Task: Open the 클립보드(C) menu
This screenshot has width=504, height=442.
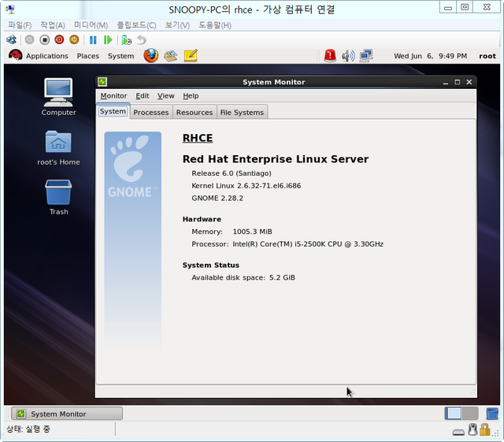Action: coord(136,25)
